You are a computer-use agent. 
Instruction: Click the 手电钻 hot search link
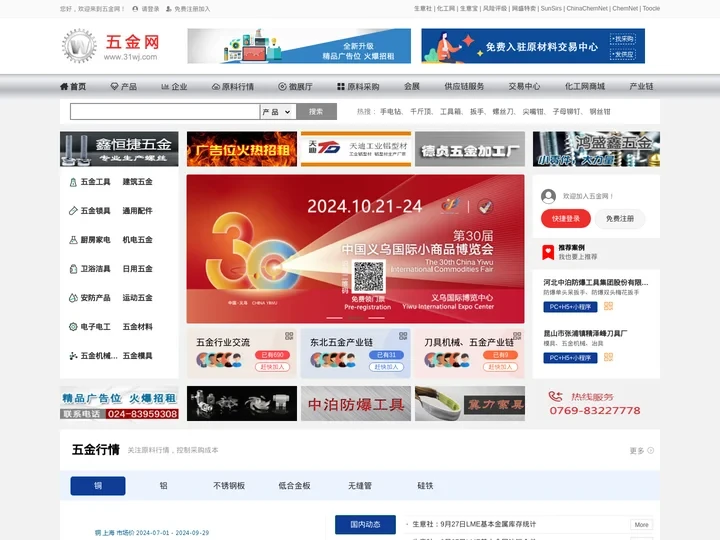tap(391, 112)
